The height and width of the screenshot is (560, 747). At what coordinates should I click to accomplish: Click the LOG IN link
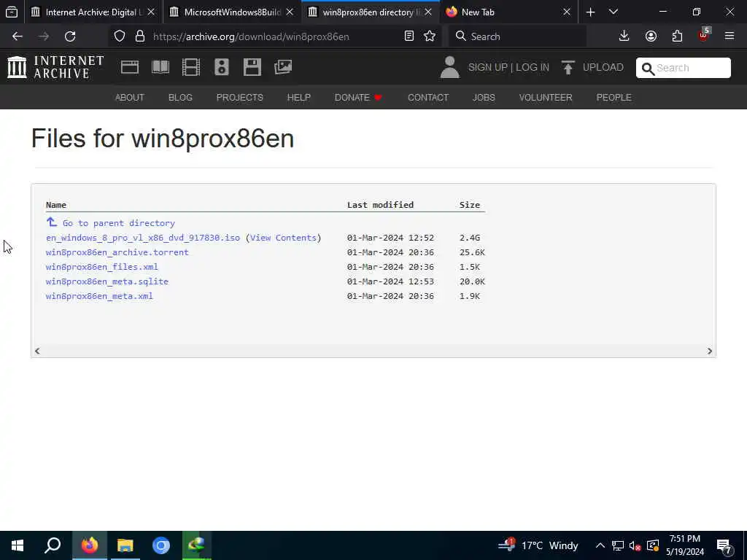(533, 68)
